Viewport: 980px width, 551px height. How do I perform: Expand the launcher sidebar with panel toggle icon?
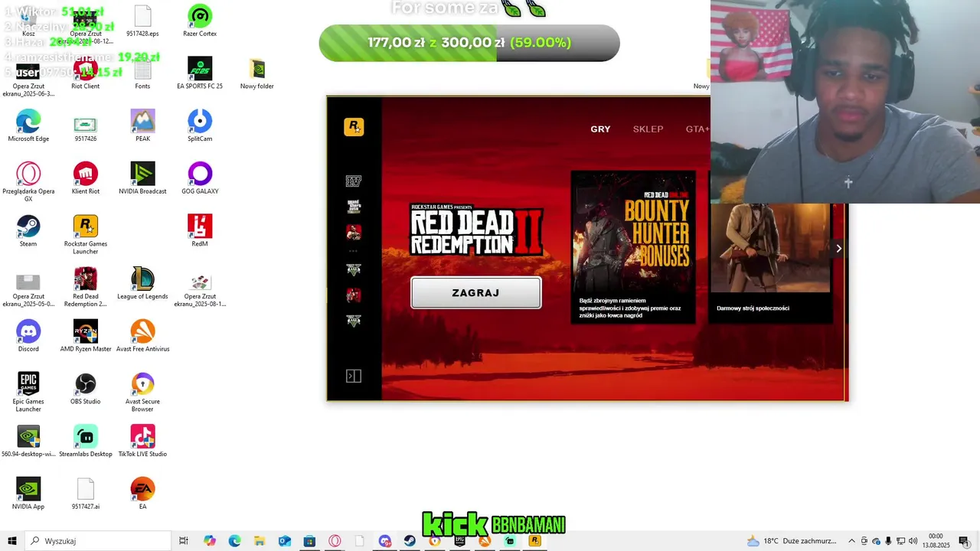(x=353, y=376)
